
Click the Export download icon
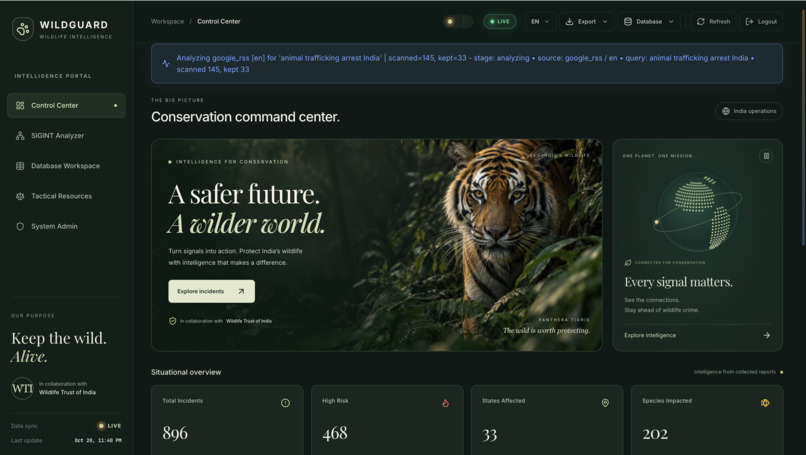coord(569,22)
